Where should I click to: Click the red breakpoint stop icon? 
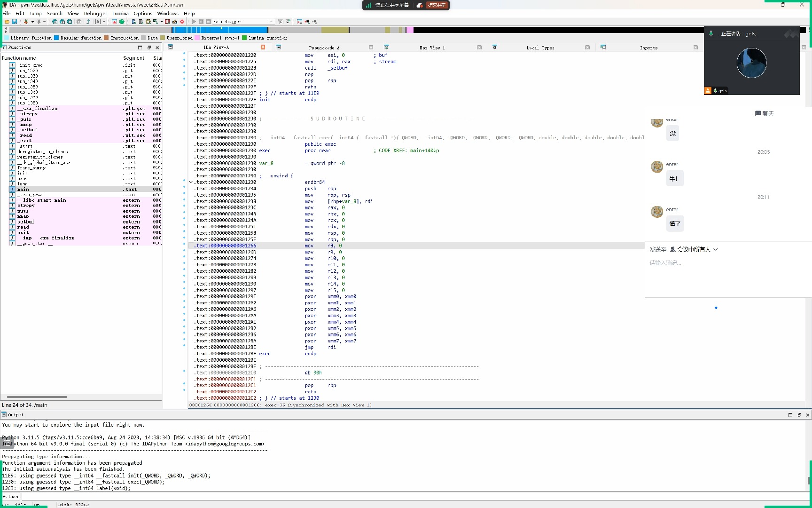[x=182, y=22]
